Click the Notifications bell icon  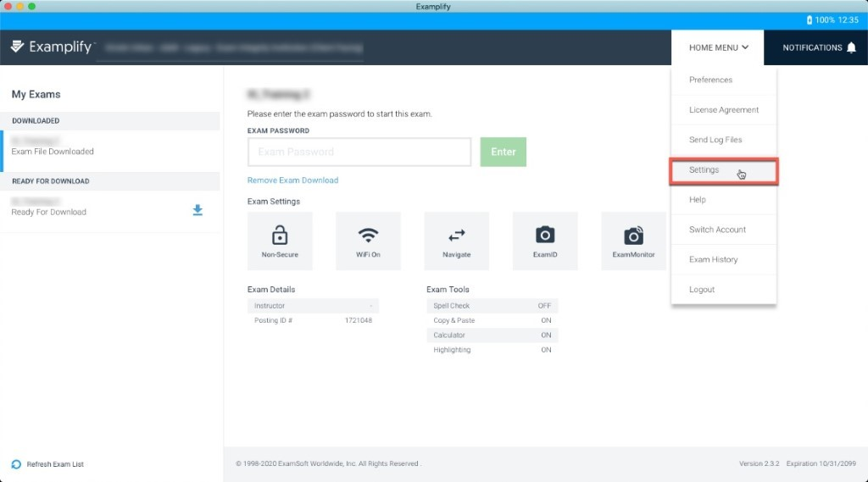coord(851,47)
